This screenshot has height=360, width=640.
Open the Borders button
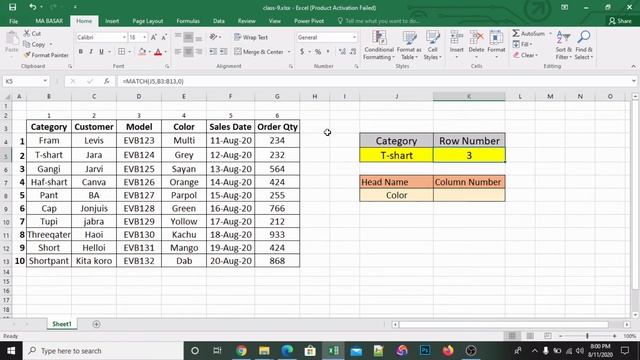click(x=122, y=52)
